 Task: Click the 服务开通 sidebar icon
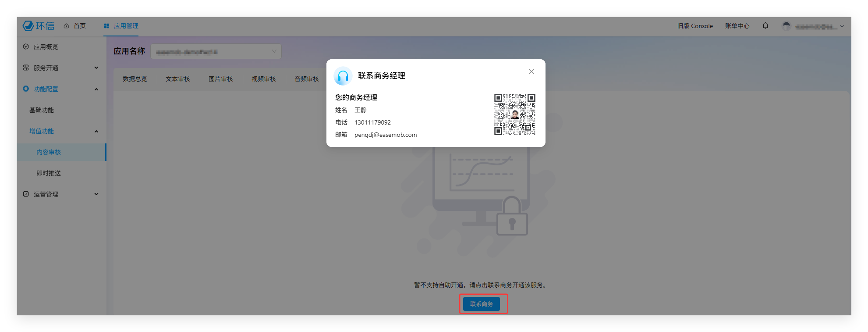[x=26, y=68]
